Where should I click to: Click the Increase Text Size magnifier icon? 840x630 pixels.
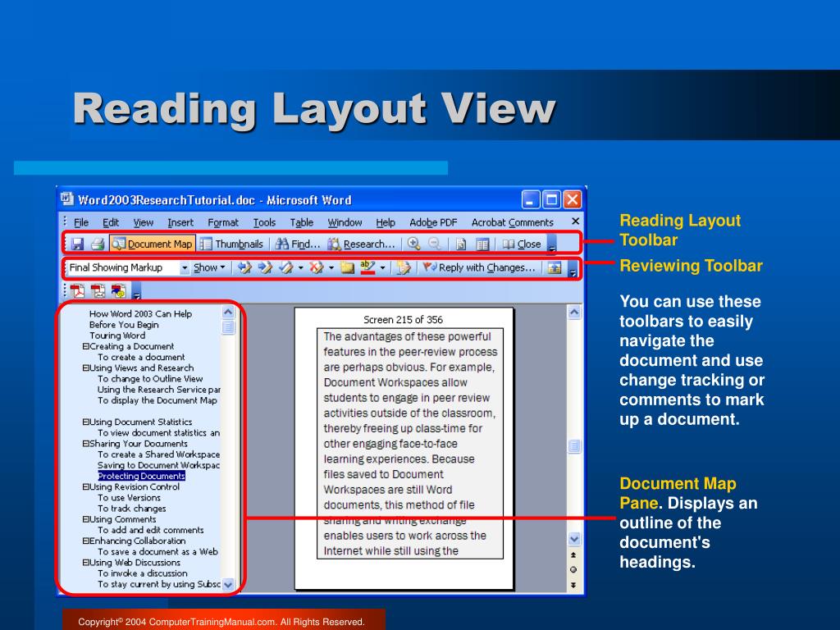click(413, 244)
